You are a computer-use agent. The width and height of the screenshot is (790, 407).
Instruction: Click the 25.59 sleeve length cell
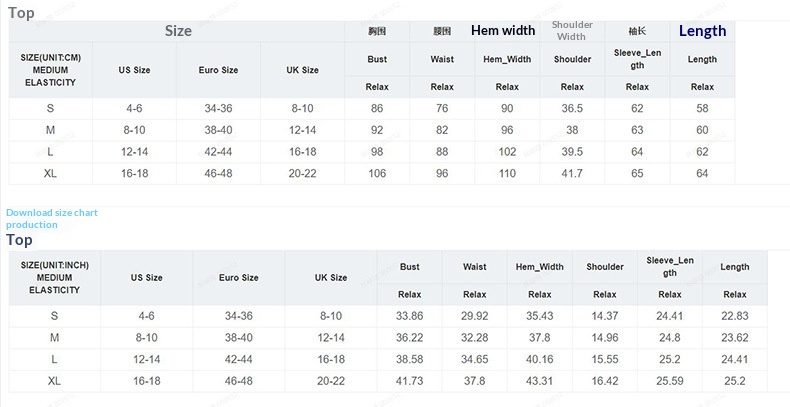(670, 381)
